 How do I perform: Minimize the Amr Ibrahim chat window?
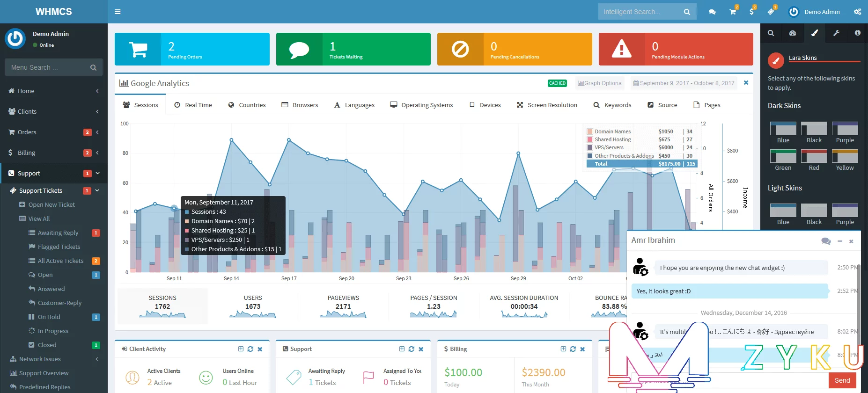click(x=840, y=241)
